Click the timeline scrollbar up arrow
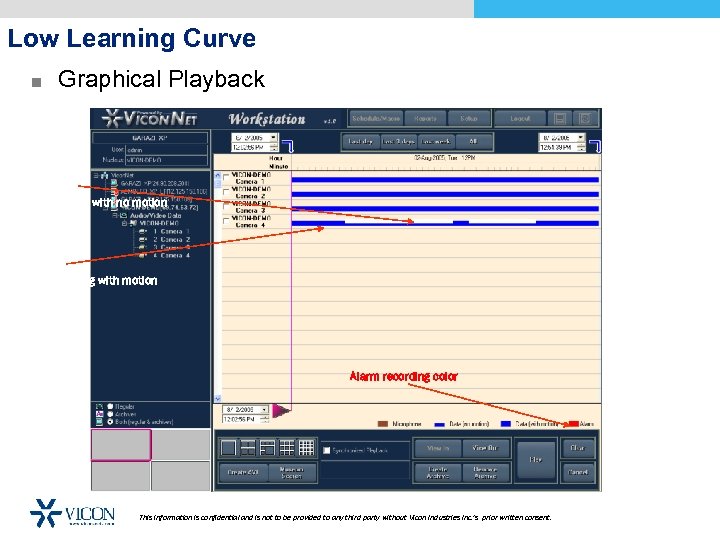This screenshot has width=720, height=540. (218, 176)
